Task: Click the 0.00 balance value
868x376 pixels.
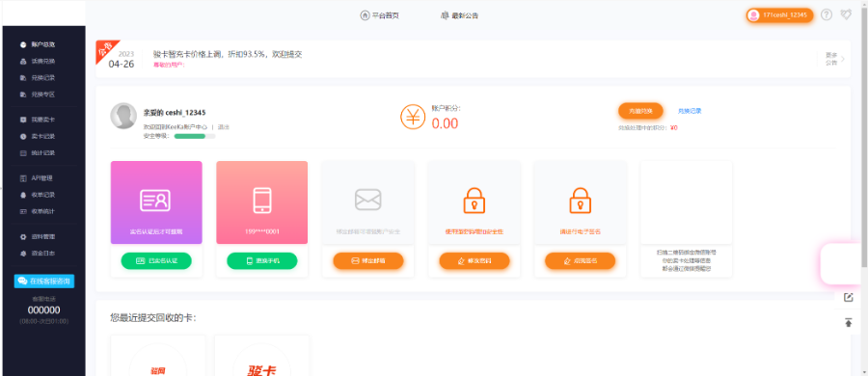Action: (445, 123)
